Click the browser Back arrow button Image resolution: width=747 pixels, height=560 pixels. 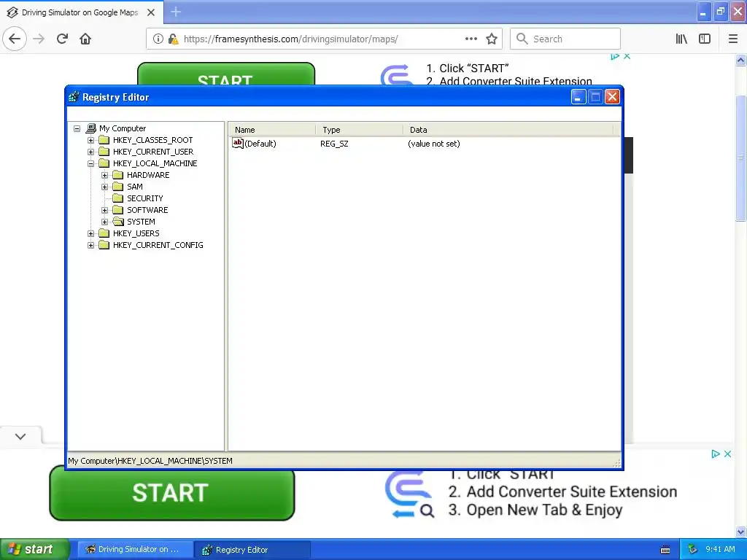click(x=15, y=39)
